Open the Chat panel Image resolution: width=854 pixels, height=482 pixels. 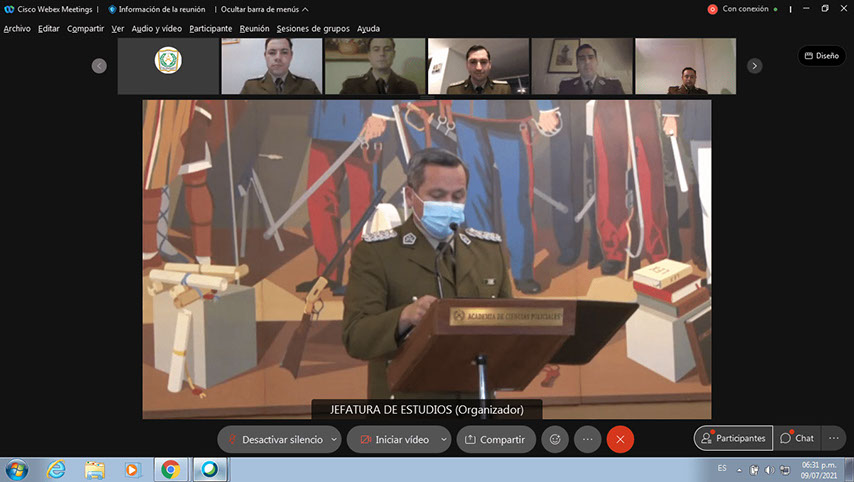[x=797, y=438]
